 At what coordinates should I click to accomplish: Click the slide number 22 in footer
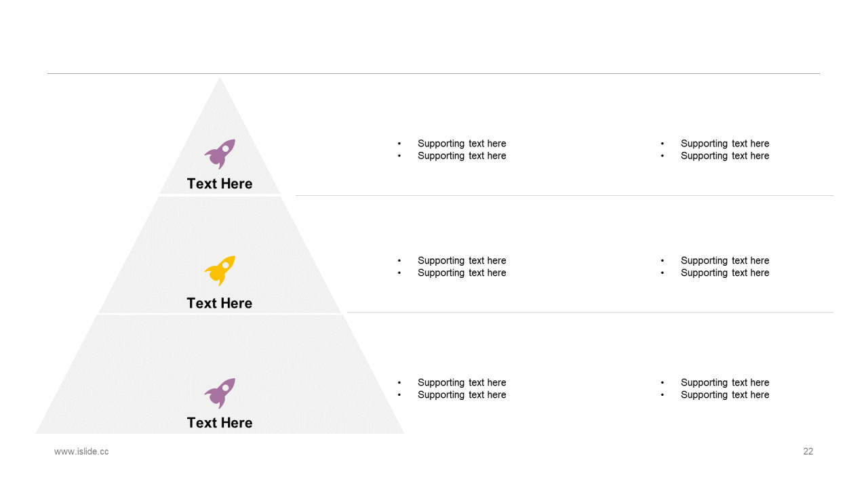pyautogui.click(x=808, y=451)
